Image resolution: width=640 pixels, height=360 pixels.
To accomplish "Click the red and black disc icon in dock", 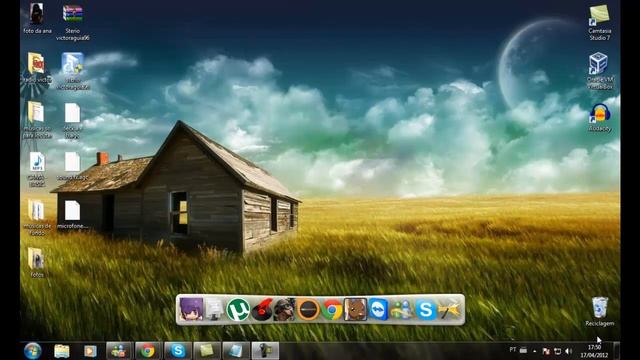I will coord(261,309).
